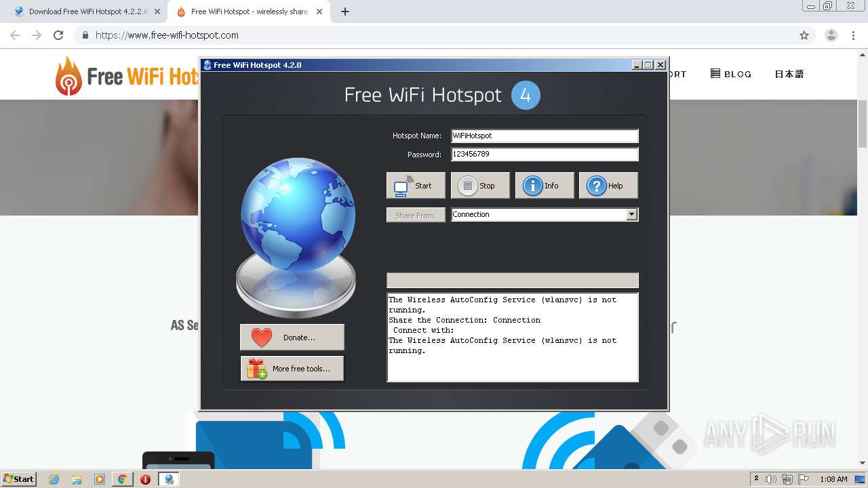Viewport: 868px width, 488px height.
Task: Reload the page in Chrome
Action: 58,35
